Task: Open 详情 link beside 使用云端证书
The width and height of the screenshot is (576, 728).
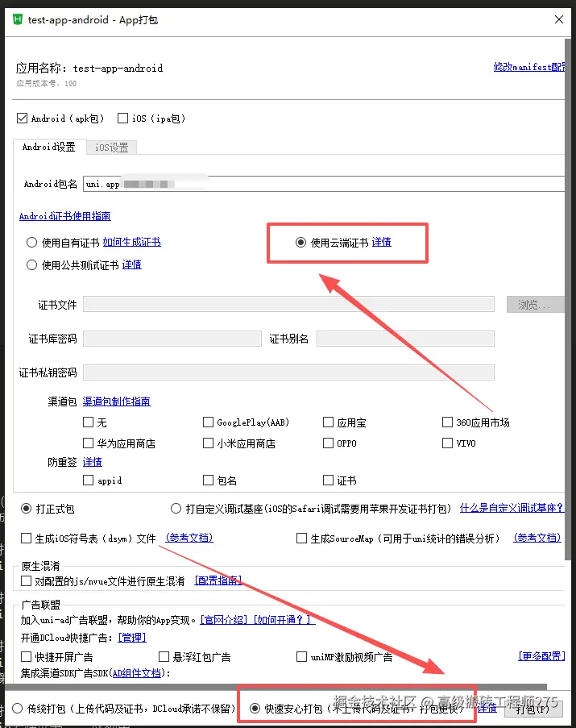Action: 382,243
